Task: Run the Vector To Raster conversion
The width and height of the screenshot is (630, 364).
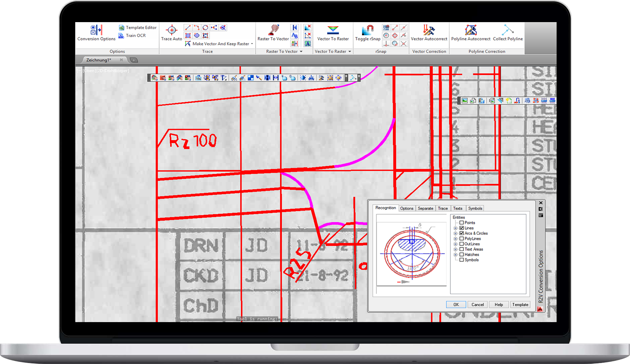Action: point(333,33)
